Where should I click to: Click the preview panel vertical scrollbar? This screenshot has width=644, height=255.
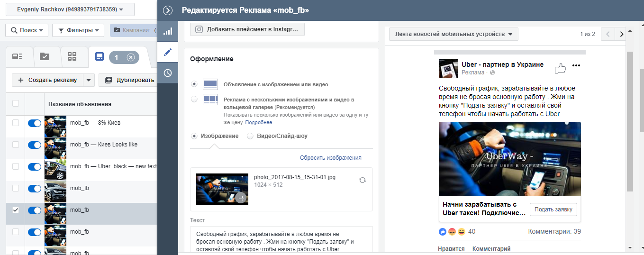pos(629,121)
